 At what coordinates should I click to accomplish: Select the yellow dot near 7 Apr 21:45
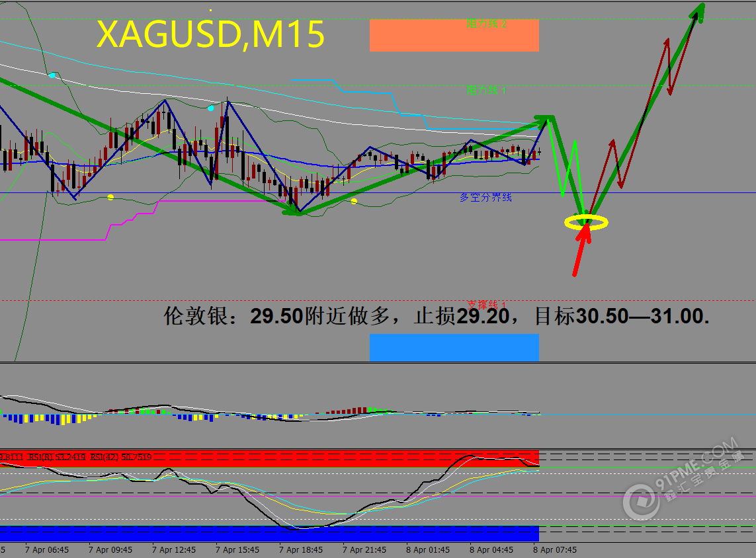tap(354, 201)
